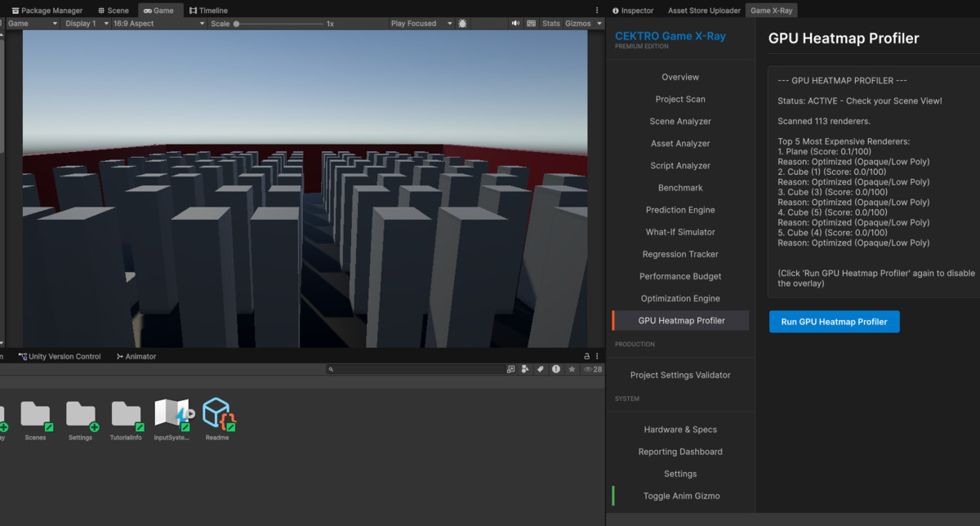This screenshot has width=980, height=526.
Task: Toggle the Stats overlay
Action: point(551,24)
